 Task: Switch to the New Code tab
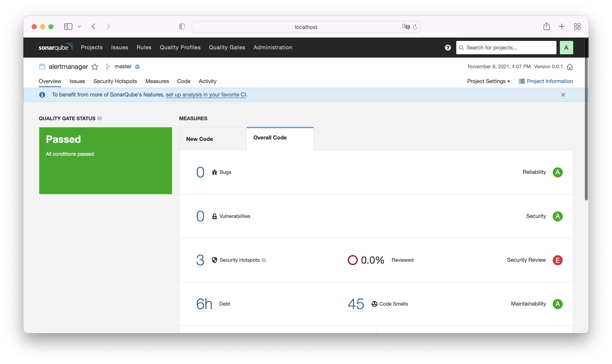pyautogui.click(x=199, y=139)
